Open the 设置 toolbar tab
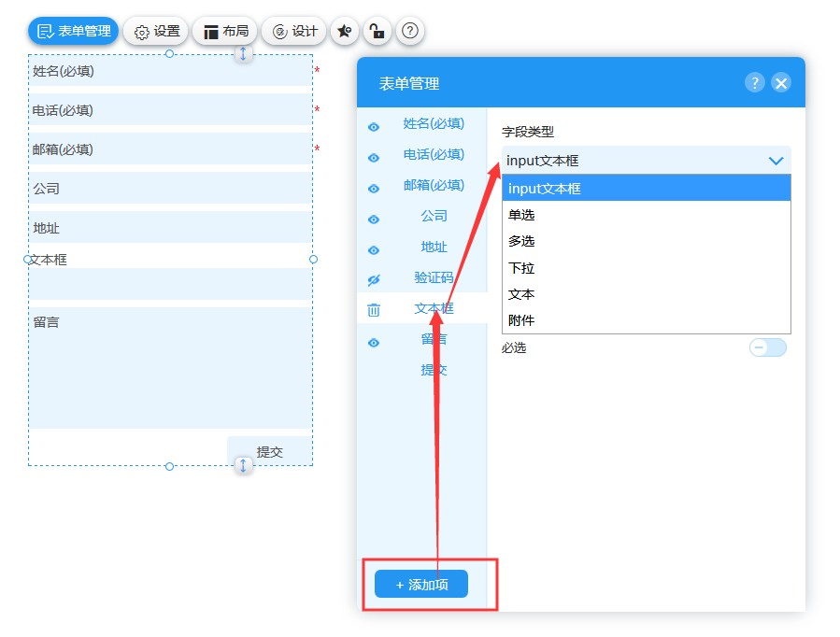Screen dimensions: 840x637 tap(157, 31)
